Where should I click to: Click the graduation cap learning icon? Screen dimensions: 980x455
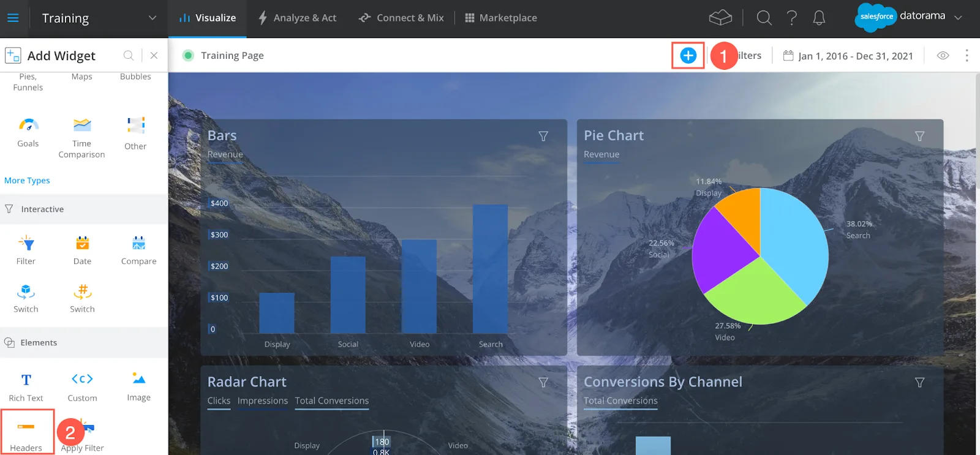tap(720, 18)
